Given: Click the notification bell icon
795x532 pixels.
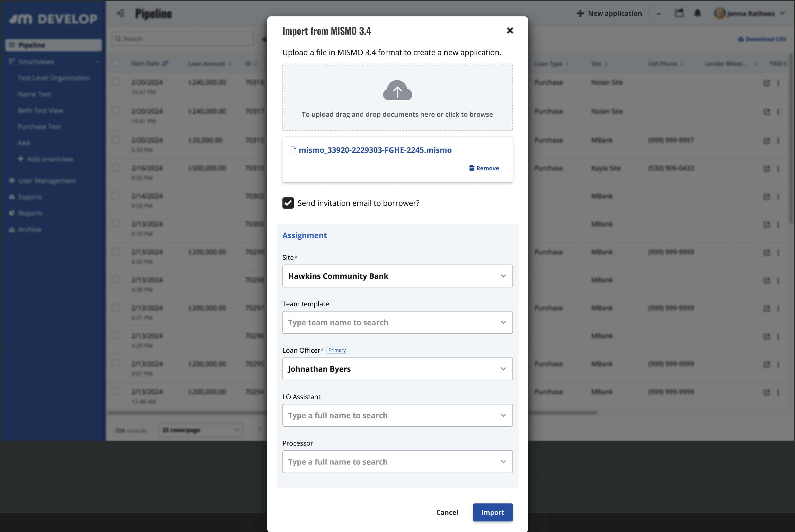Looking at the screenshot, I should click(x=697, y=13).
